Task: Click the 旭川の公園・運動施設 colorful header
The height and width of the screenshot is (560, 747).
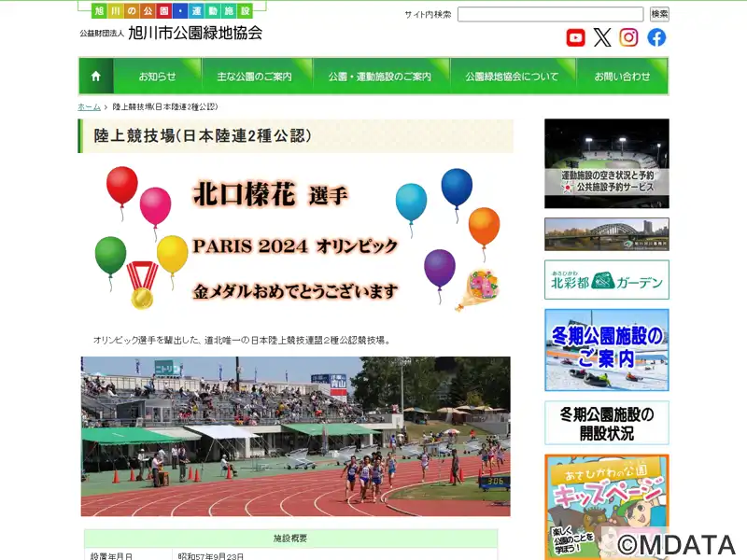Action: (172, 10)
